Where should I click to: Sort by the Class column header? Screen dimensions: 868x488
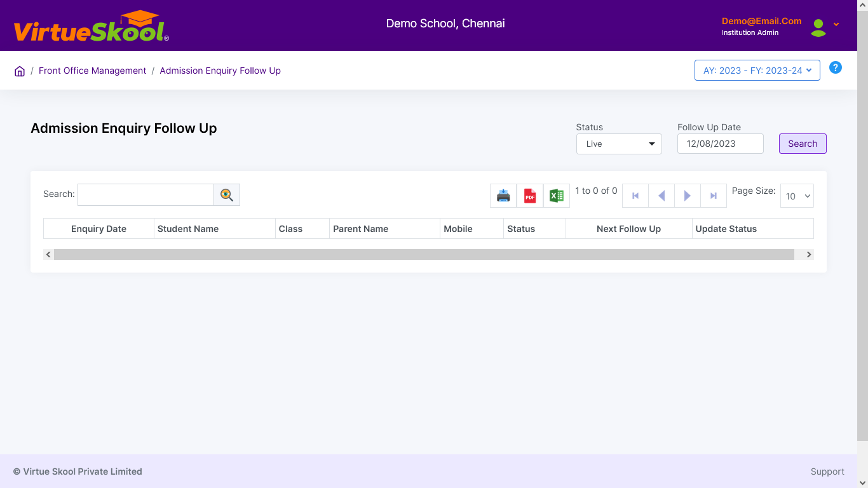pos(302,229)
